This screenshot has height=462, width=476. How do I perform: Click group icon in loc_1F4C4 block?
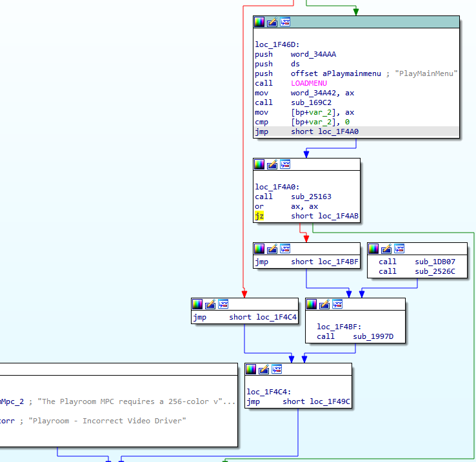277,369
